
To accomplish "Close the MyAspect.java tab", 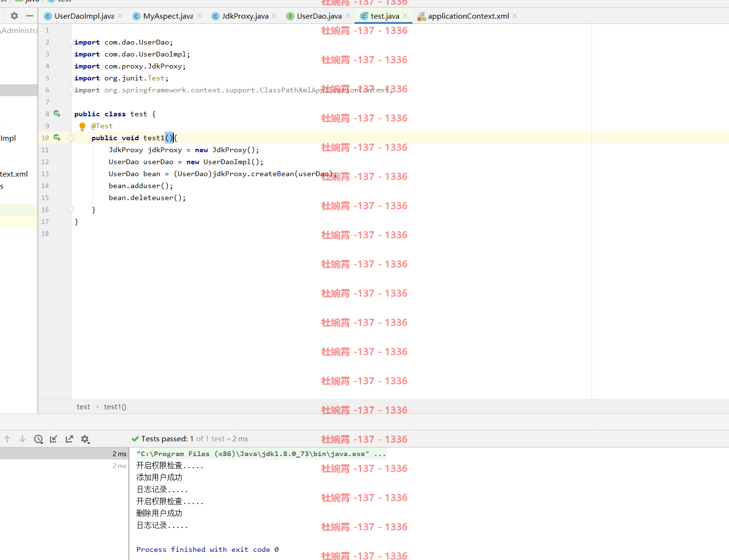I will (199, 16).
